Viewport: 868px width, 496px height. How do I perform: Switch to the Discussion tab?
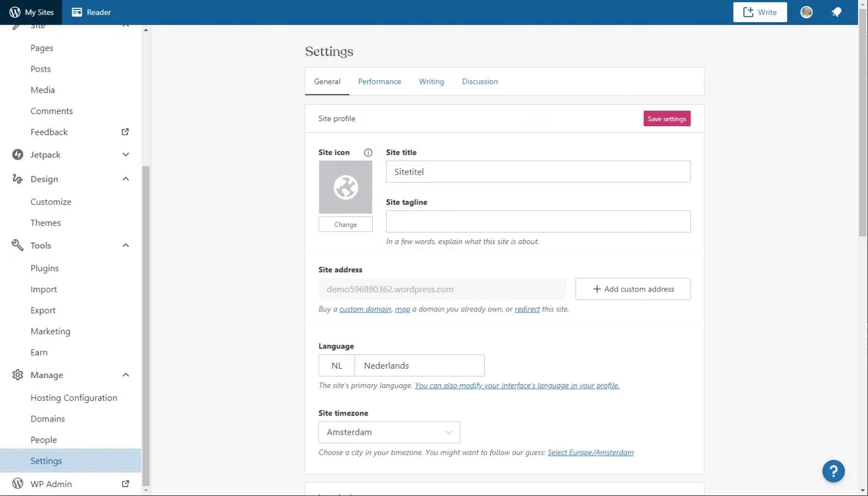click(x=480, y=82)
